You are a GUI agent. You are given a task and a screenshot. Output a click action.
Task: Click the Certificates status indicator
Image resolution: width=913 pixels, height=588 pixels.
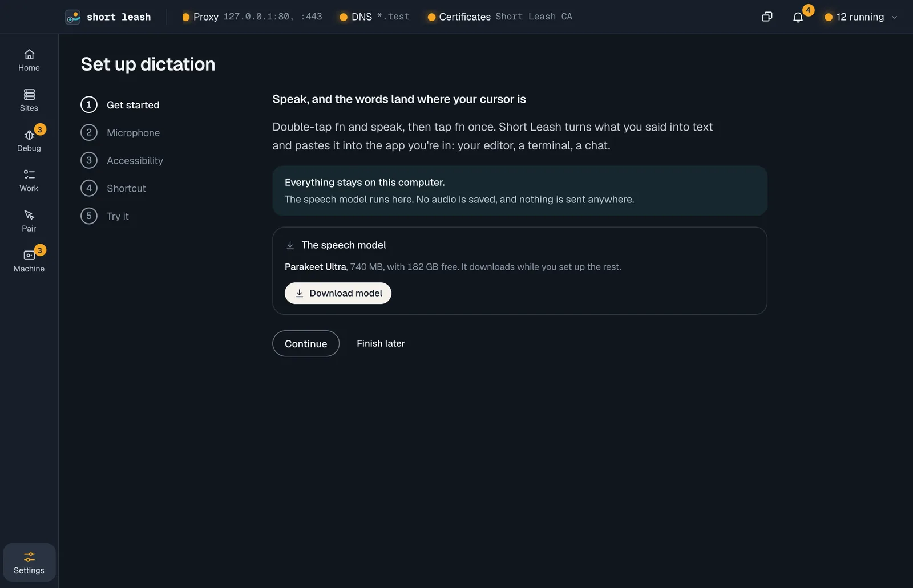(x=499, y=17)
